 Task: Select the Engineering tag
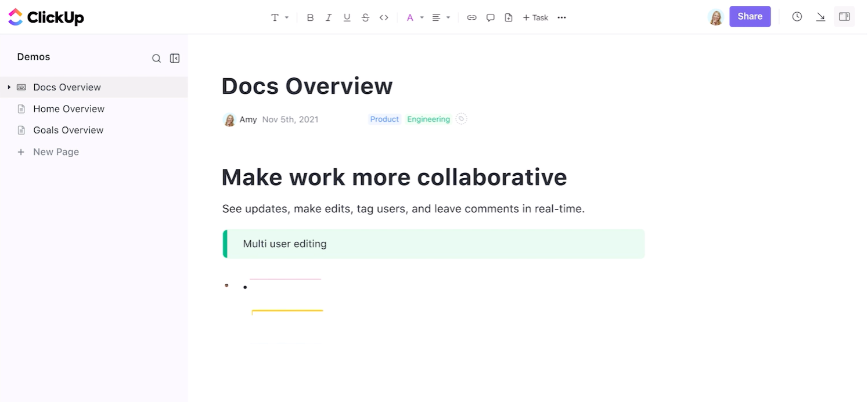[428, 119]
